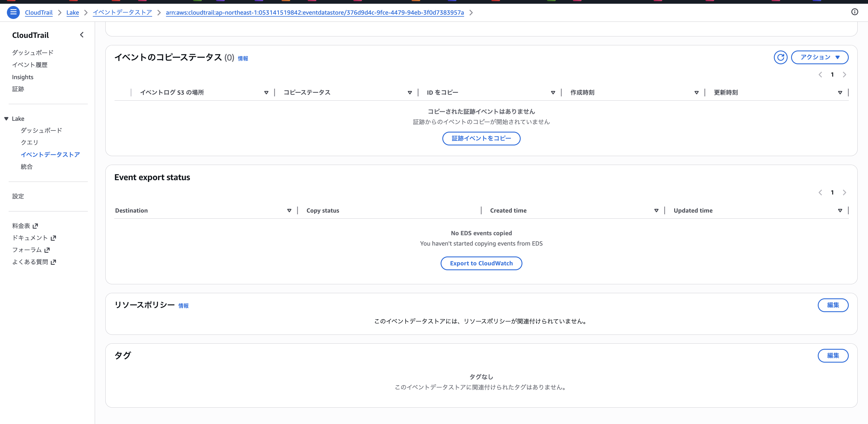Edit the タグ section
868x424 pixels.
[833, 356]
